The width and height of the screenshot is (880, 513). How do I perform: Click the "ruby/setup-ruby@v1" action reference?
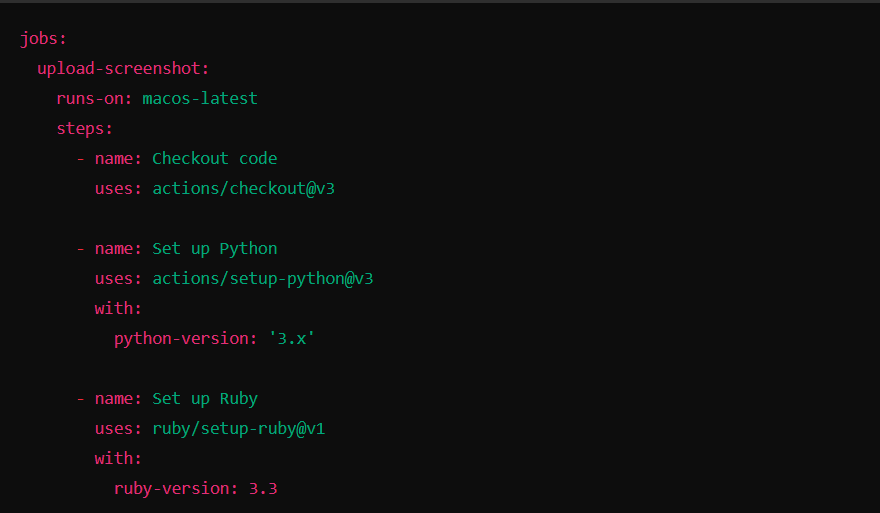point(238,428)
